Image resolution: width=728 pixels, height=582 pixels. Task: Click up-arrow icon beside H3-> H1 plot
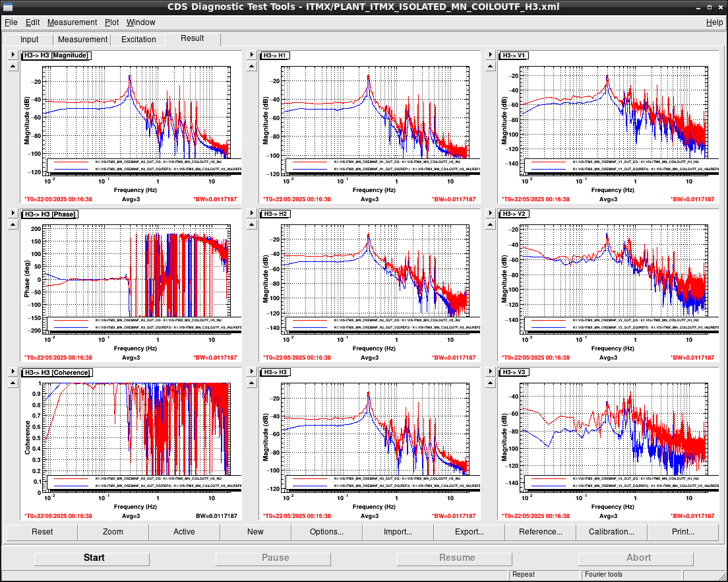point(252,67)
